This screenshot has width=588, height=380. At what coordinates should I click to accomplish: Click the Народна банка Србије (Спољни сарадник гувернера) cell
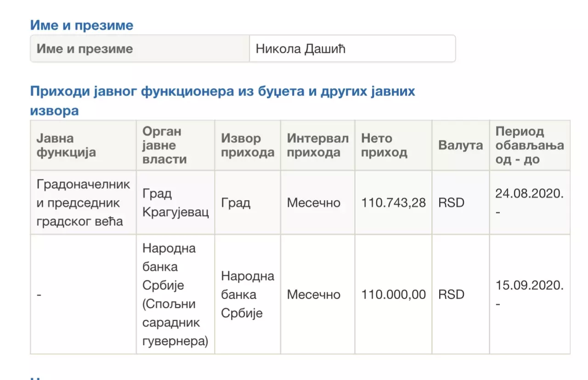point(175,294)
